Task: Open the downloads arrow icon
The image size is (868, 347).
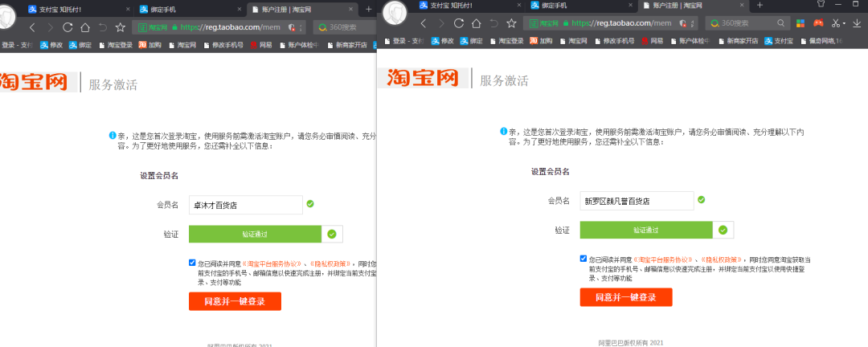Action: pos(858,23)
